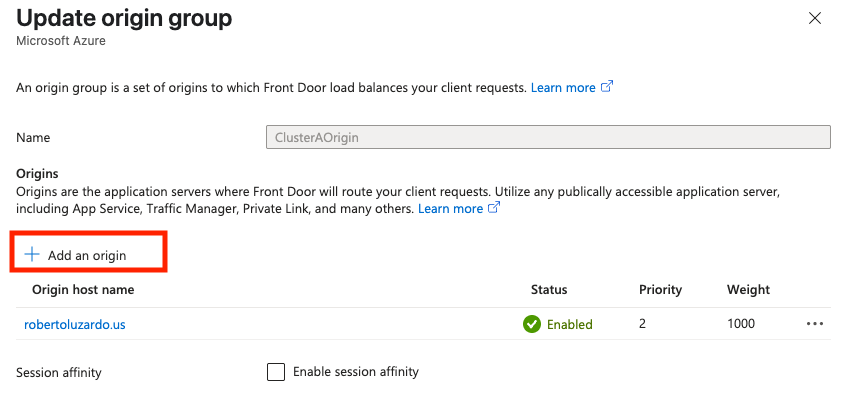Click the external link icon beside the origin group Learn more
842x417 pixels.
[607, 86]
